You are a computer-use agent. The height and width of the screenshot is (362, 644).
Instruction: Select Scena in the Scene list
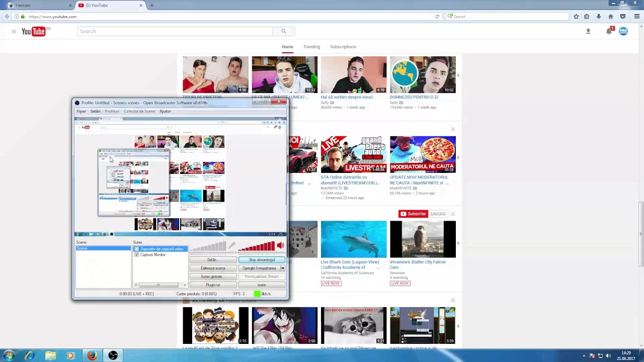pyautogui.click(x=103, y=248)
